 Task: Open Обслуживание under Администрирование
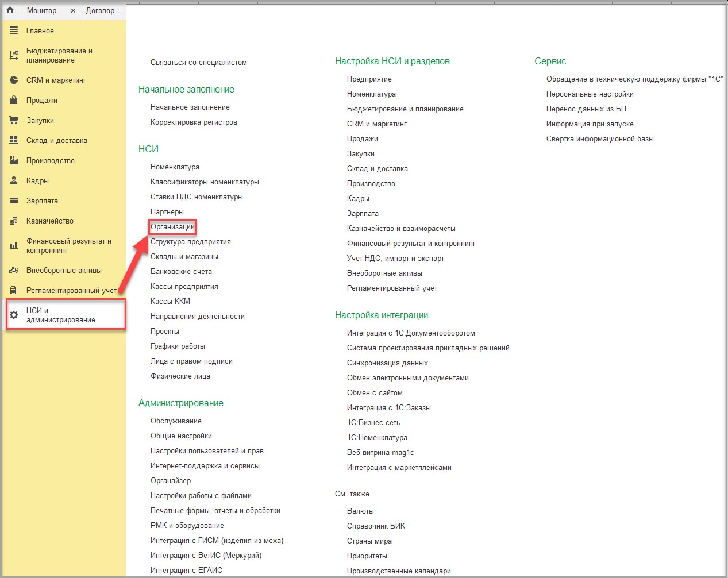(176, 421)
